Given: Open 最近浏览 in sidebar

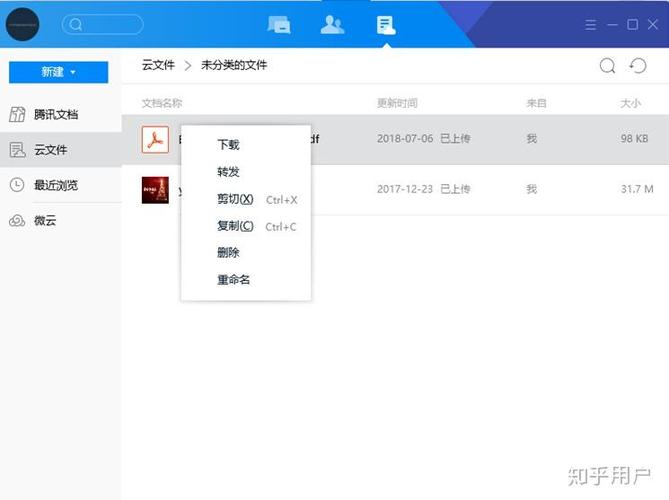Looking at the screenshot, I should point(61,185).
